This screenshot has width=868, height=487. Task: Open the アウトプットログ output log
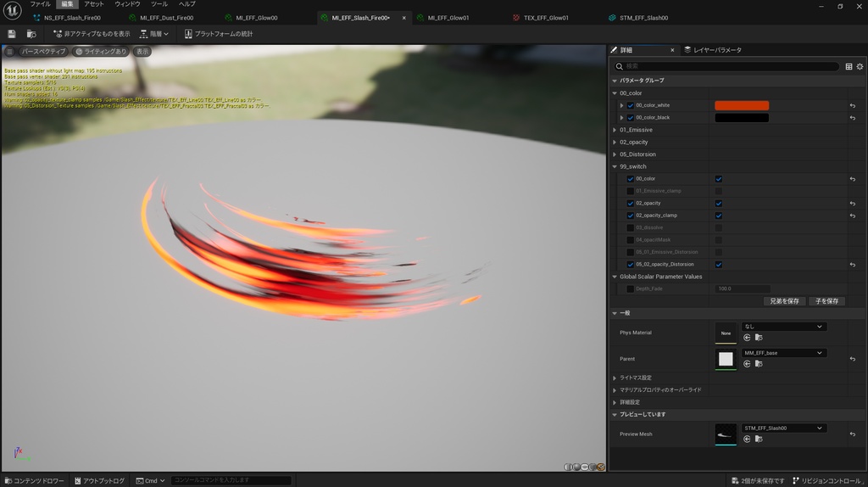coord(100,481)
